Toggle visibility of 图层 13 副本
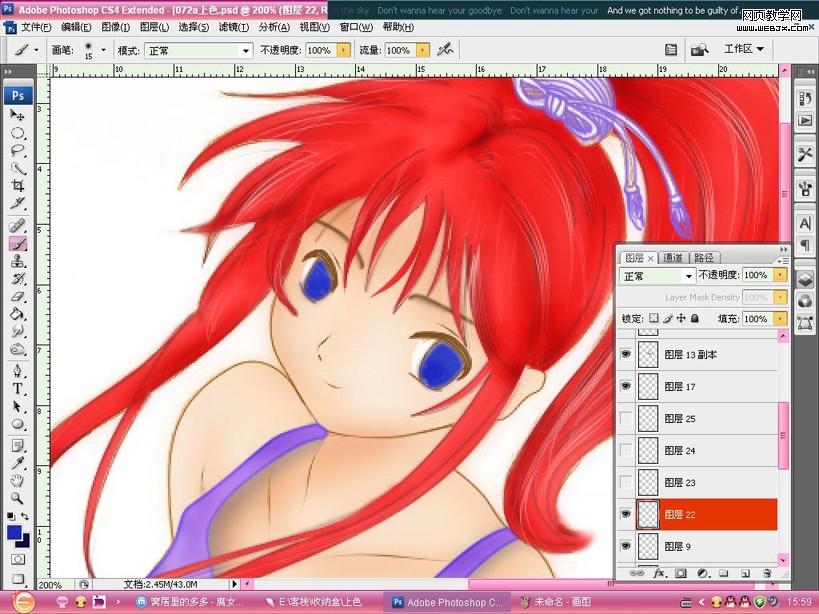The width and height of the screenshot is (819, 614). tap(627, 354)
